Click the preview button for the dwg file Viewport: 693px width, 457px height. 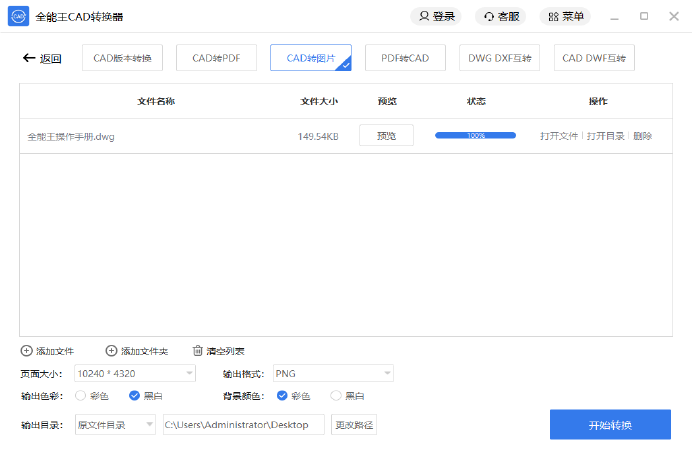386,136
